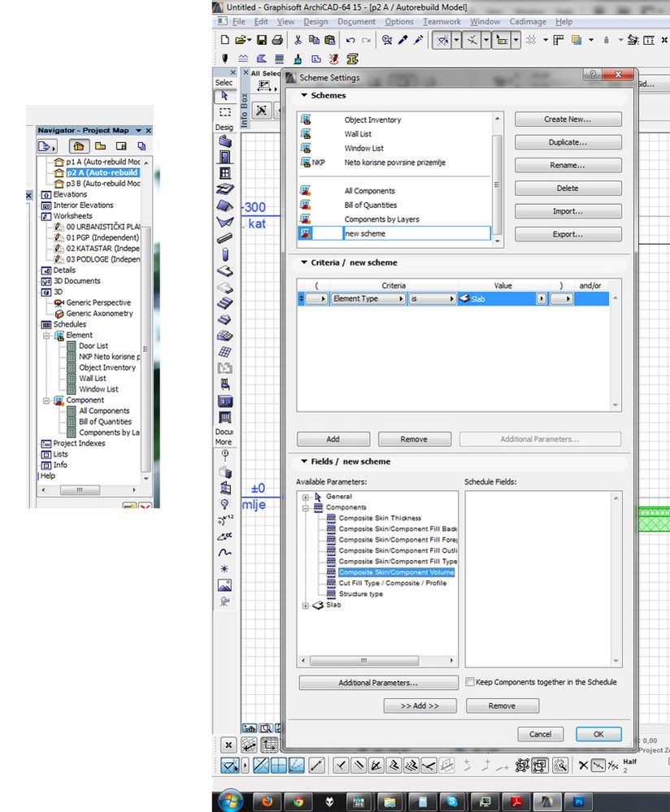The height and width of the screenshot is (812, 670).
Task: Open the Slab value dropdown arrow
Action: coord(542,299)
